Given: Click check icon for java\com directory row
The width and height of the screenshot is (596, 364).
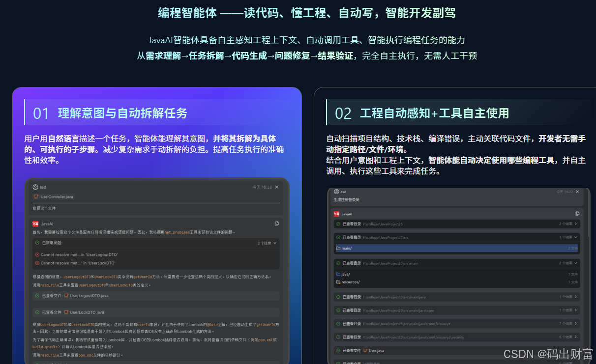Looking at the screenshot, I should (338, 310).
